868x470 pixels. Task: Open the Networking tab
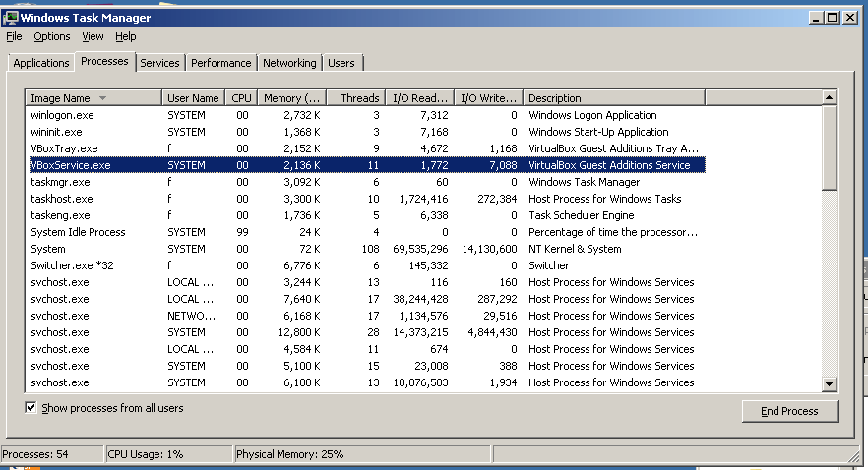pos(289,63)
